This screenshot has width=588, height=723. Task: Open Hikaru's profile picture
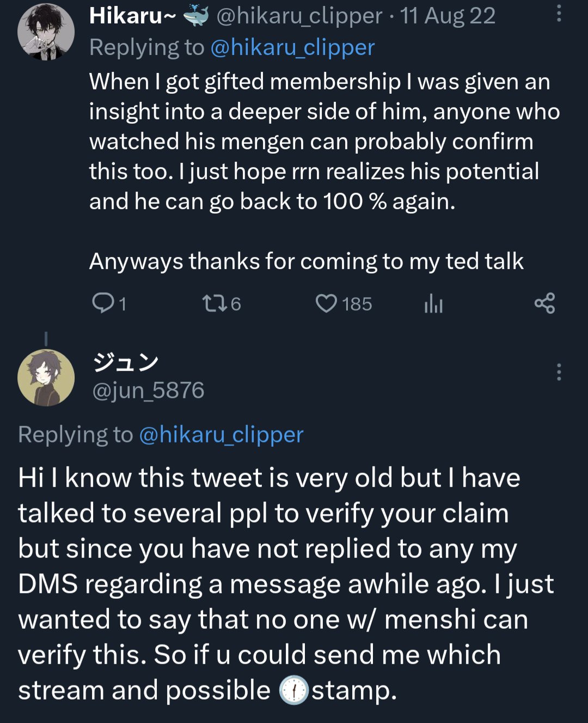46,31
